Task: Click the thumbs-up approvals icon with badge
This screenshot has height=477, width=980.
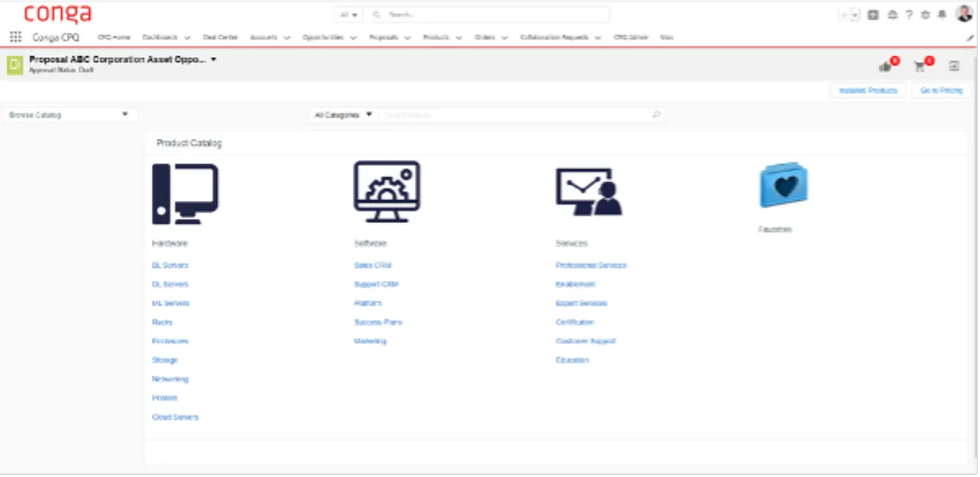Action: coord(885,66)
